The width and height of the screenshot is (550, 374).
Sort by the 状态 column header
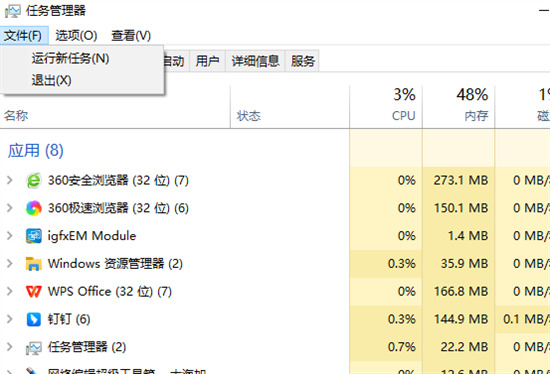point(249,116)
